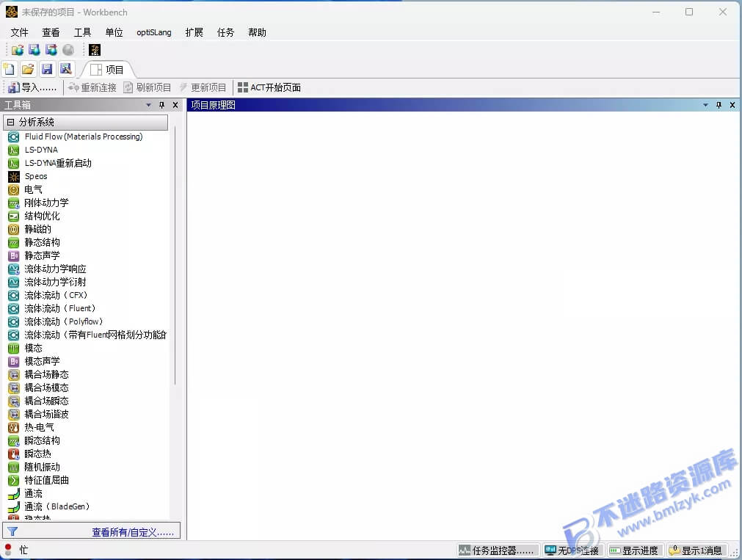Click 重新连接 reconnect button
The height and width of the screenshot is (560, 742).
click(x=92, y=87)
